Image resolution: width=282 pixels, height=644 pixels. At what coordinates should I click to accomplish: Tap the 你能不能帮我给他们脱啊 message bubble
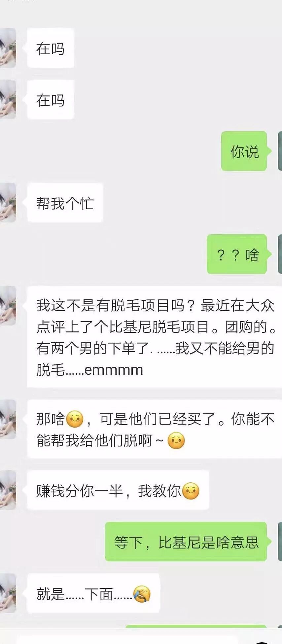[x=155, y=429]
